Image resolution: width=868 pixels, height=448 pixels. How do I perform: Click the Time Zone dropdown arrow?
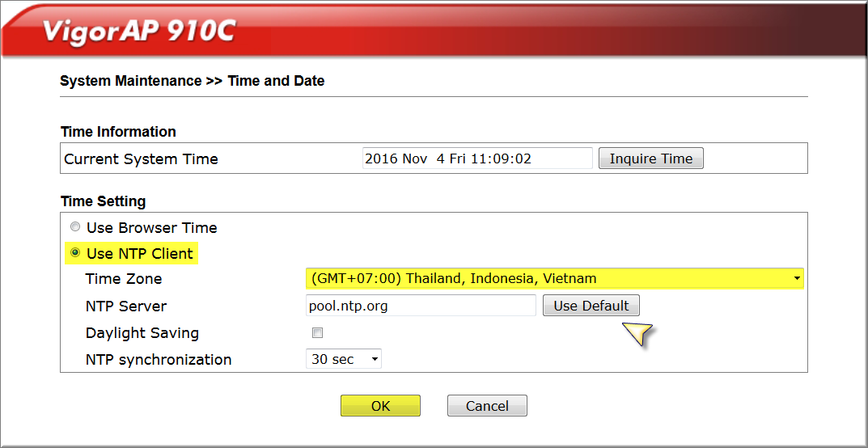click(797, 279)
